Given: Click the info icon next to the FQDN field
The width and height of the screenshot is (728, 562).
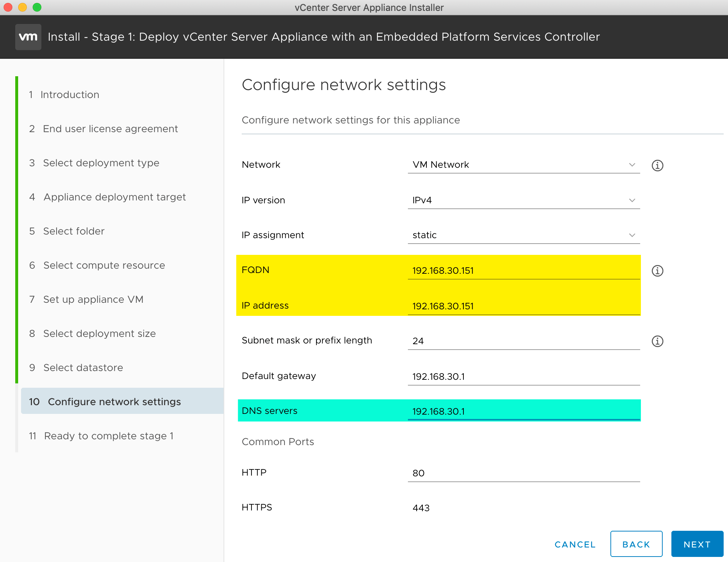Looking at the screenshot, I should tap(657, 270).
